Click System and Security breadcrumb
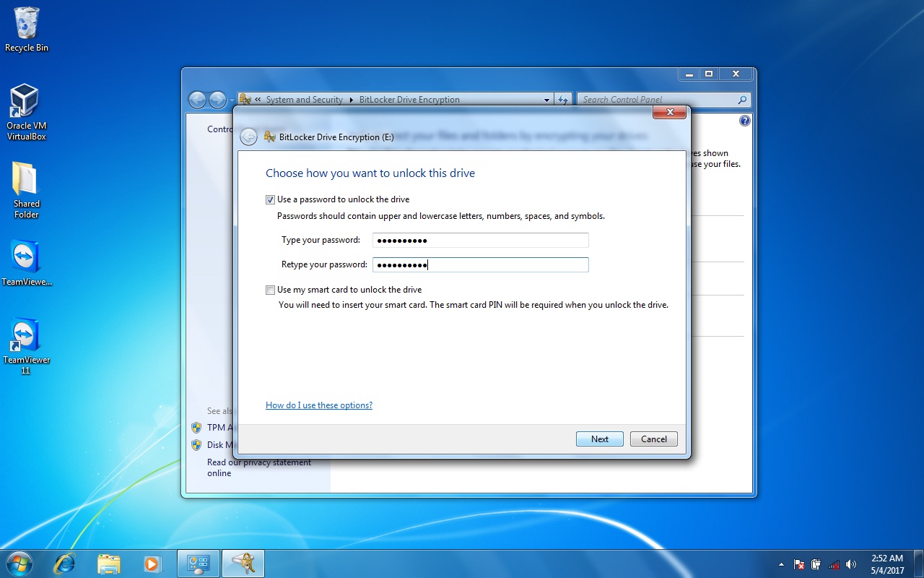This screenshot has width=924, height=578. point(304,100)
